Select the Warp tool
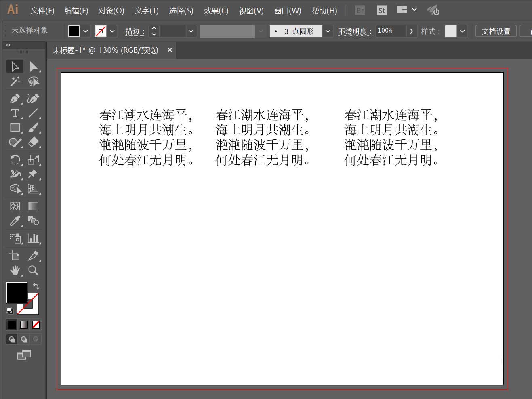Viewport: 532px width, 399px height. pos(15,174)
